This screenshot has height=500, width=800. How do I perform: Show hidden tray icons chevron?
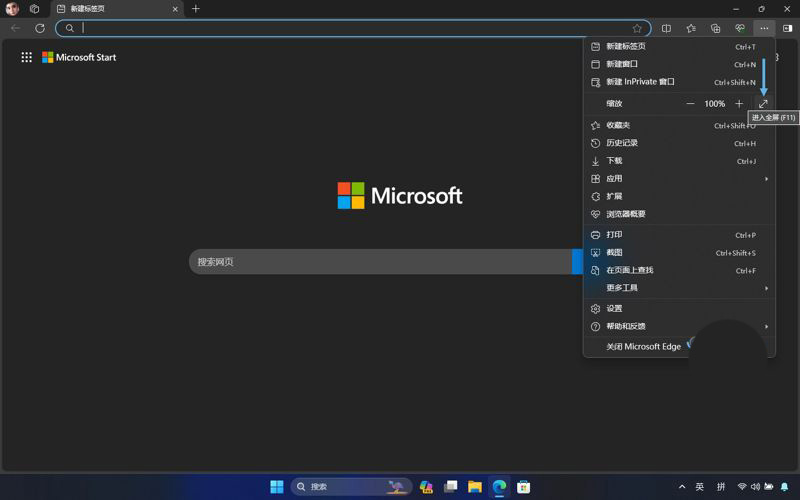(x=682, y=487)
